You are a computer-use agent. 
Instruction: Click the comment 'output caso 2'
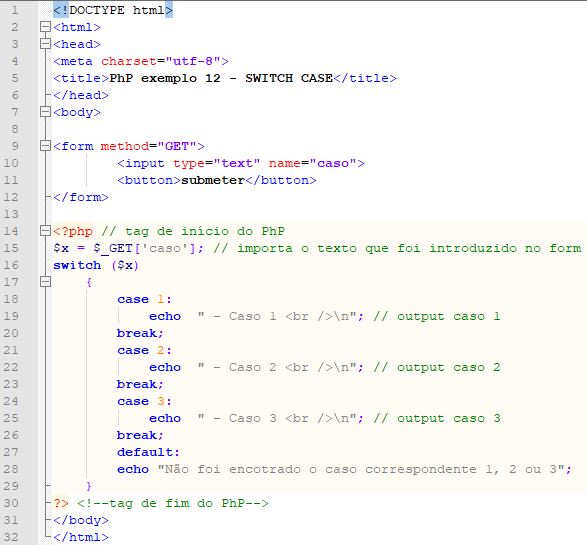(x=448, y=367)
